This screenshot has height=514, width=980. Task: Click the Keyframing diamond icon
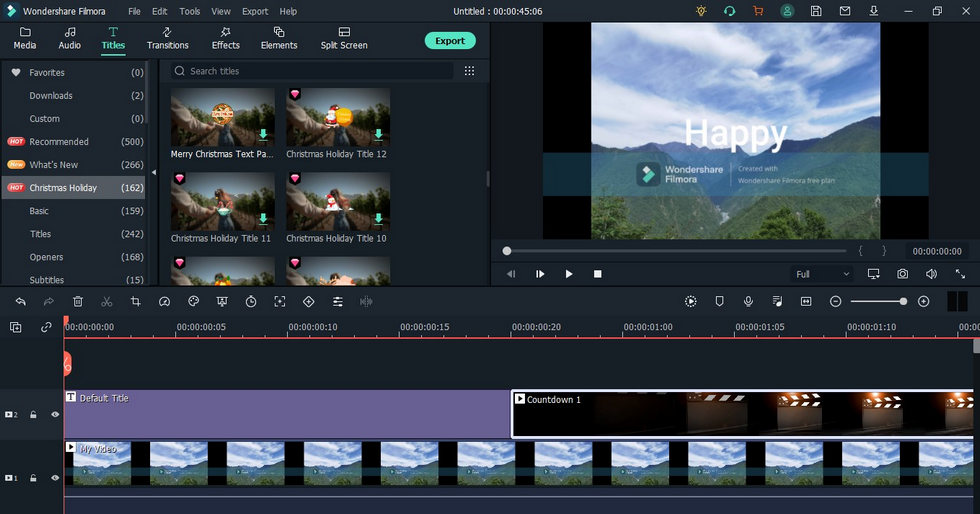coord(309,301)
